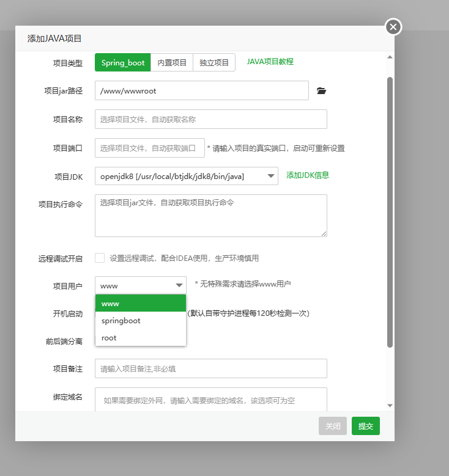This screenshot has height=476, width=449.
Task: Open JAVA项目教程 tutorial link
Action: pos(270,62)
